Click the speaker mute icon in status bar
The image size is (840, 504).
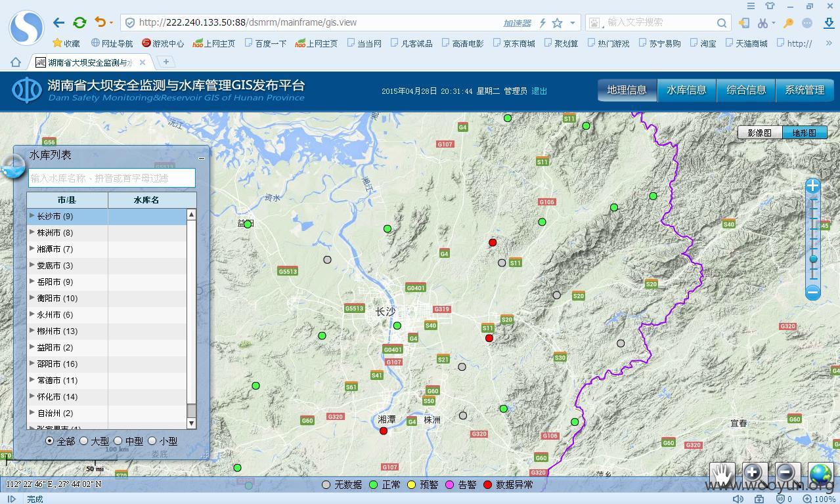[x=739, y=499]
